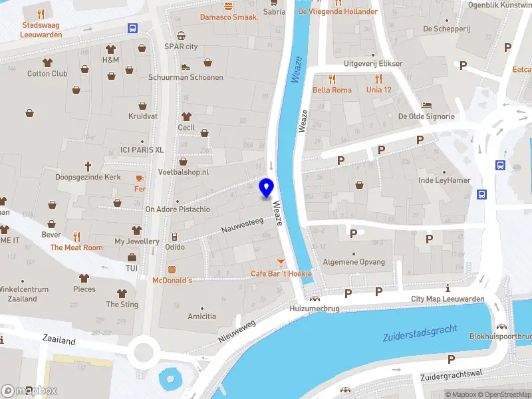Screen dimensions: 532x399
Task: Click the Huizumerbrug bridge icon
Action: point(315,299)
